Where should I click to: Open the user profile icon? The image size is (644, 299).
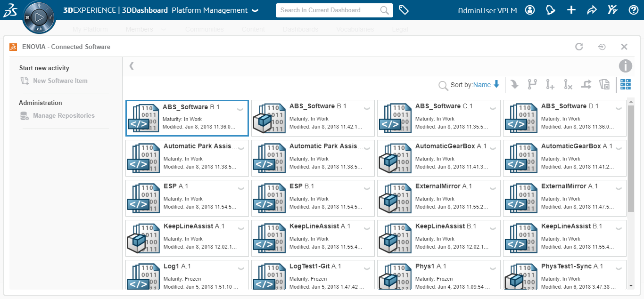(x=530, y=10)
